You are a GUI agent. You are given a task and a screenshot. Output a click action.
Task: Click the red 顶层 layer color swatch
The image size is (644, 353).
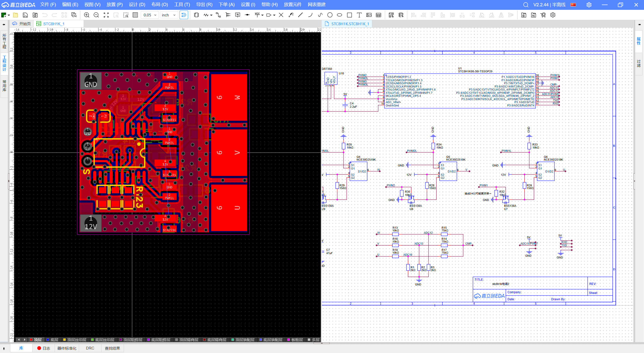coord(31,340)
